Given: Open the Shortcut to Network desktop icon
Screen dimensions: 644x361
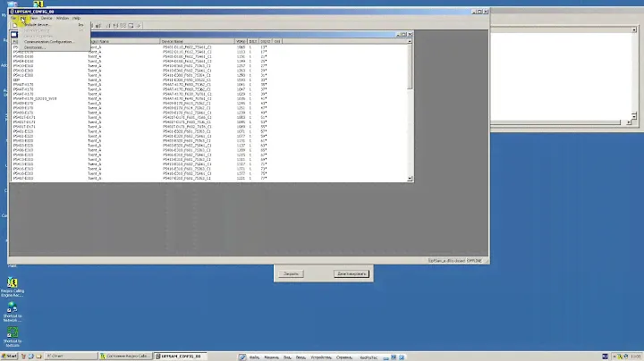Looking at the screenshot, I should [x=13, y=309].
